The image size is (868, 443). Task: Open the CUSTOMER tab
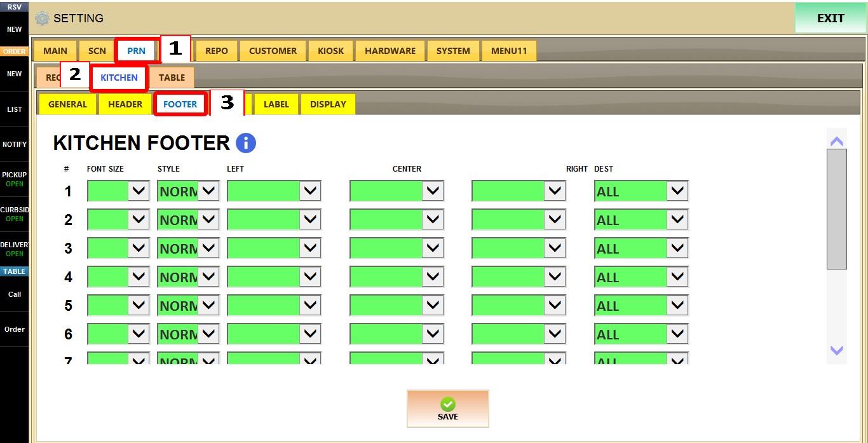click(273, 51)
